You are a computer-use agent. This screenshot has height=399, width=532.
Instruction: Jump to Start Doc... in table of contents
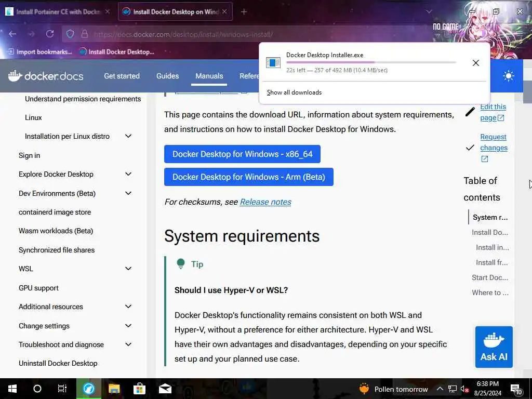click(x=490, y=277)
